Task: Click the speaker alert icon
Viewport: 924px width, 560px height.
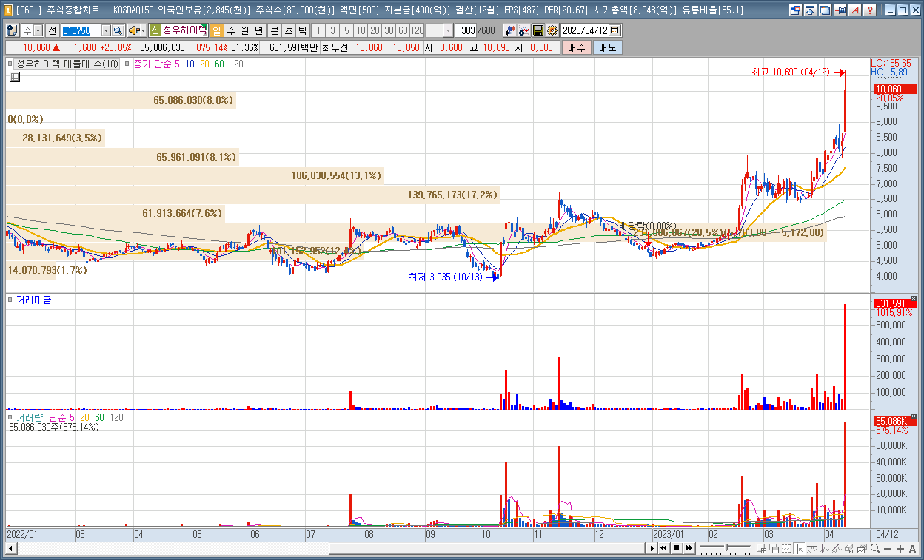Action: pos(133,30)
